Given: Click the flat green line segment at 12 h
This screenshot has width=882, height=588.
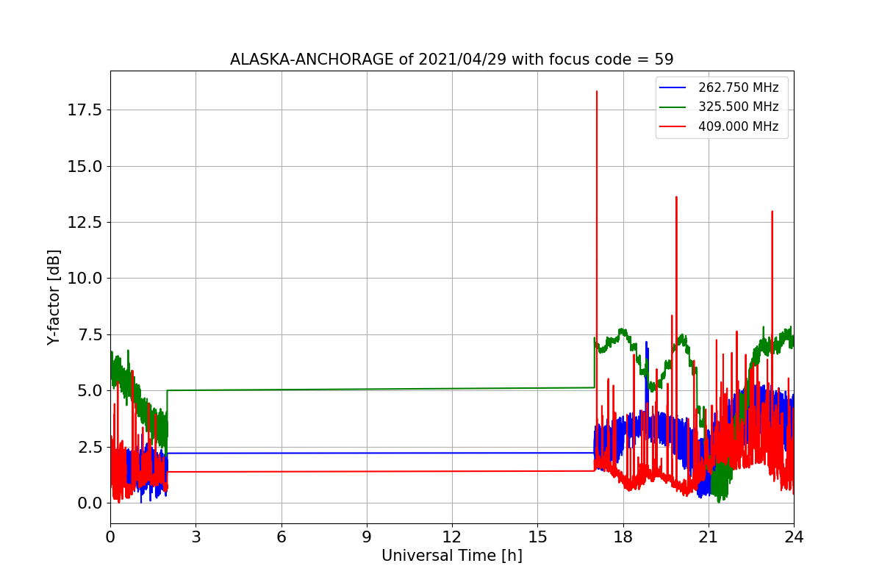Looking at the screenshot, I should (x=452, y=388).
